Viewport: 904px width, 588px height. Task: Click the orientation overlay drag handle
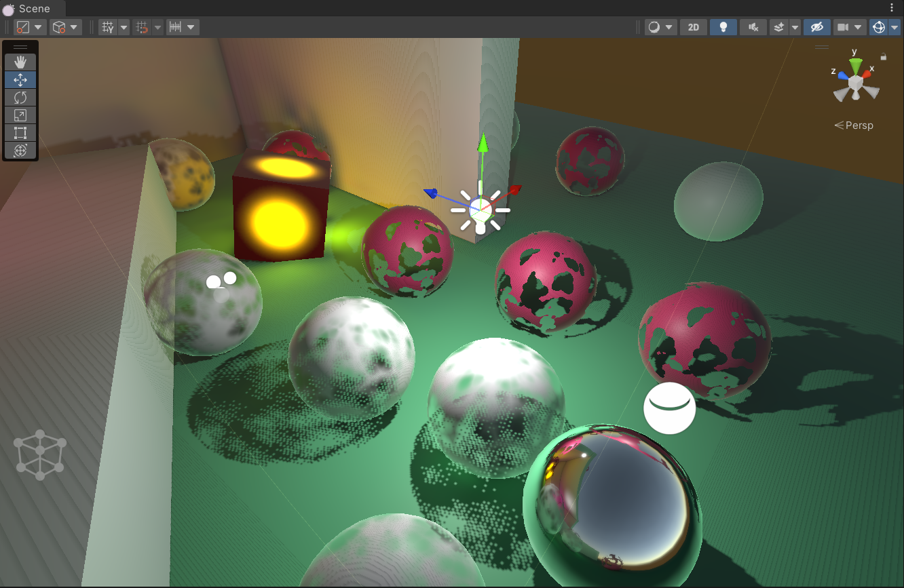coord(822,47)
